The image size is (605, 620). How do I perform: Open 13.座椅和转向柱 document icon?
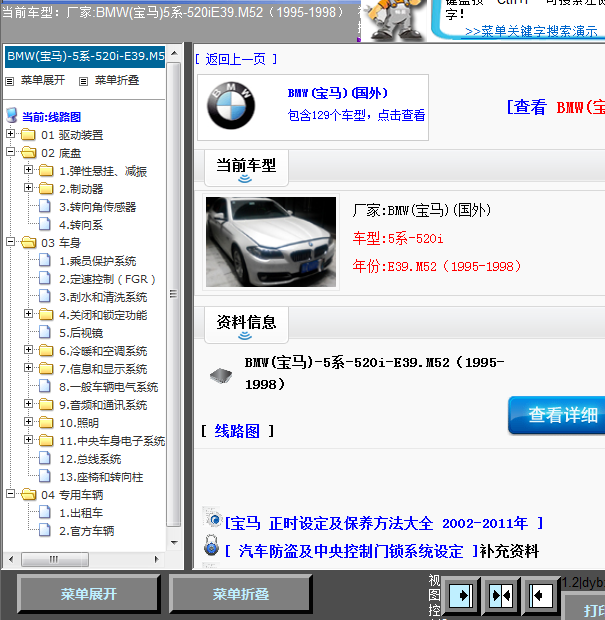pyautogui.click(x=45, y=476)
